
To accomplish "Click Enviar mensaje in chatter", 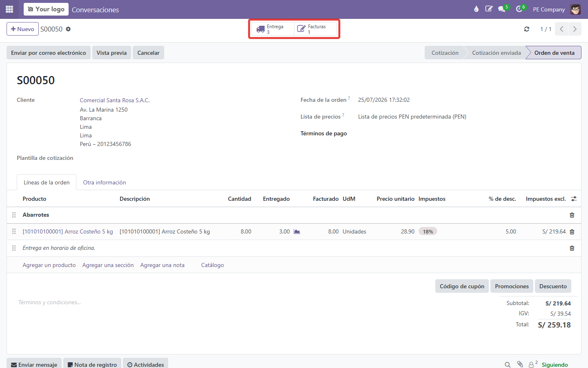I will pyautogui.click(x=34, y=364).
